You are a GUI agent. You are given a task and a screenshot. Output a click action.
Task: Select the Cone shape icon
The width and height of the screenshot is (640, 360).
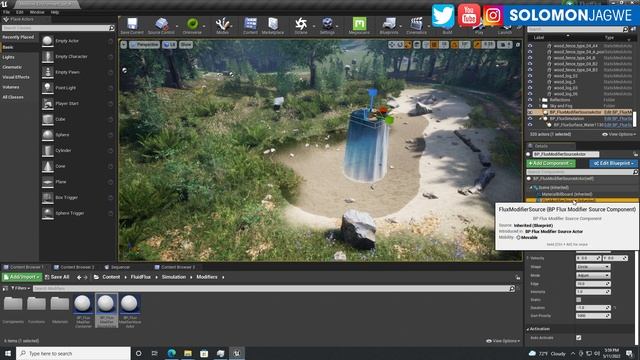pyautogui.click(x=48, y=166)
